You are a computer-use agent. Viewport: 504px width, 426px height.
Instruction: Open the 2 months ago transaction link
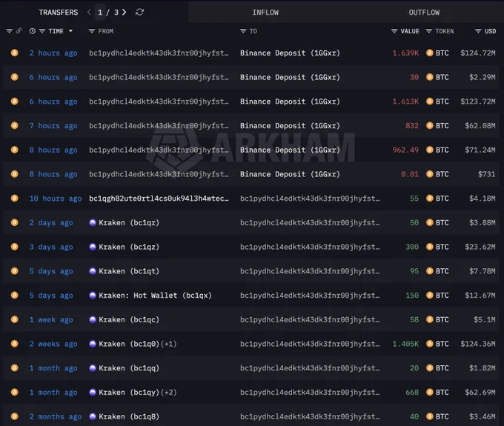(56, 416)
